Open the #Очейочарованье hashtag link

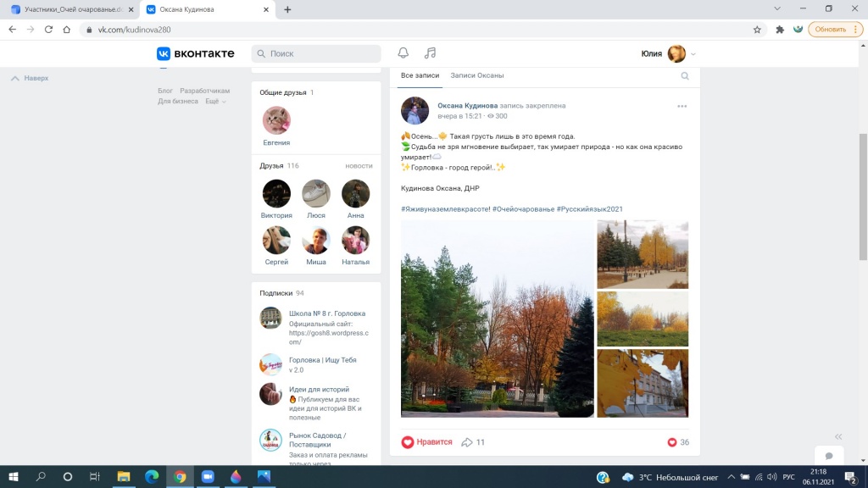[x=523, y=208]
